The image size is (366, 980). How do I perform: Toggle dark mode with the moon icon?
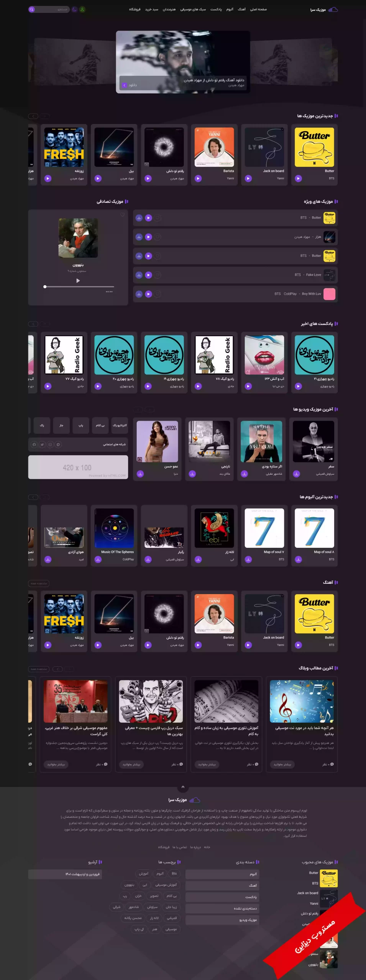tap(74, 9)
